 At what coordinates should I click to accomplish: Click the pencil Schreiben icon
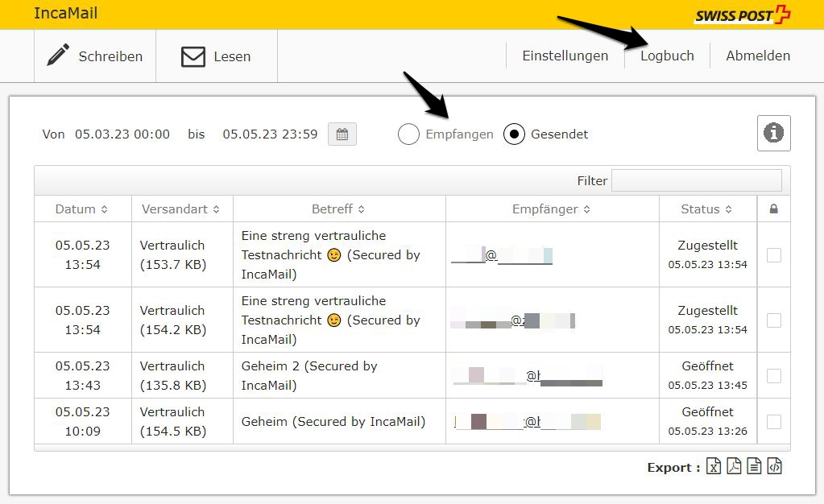coord(58,55)
